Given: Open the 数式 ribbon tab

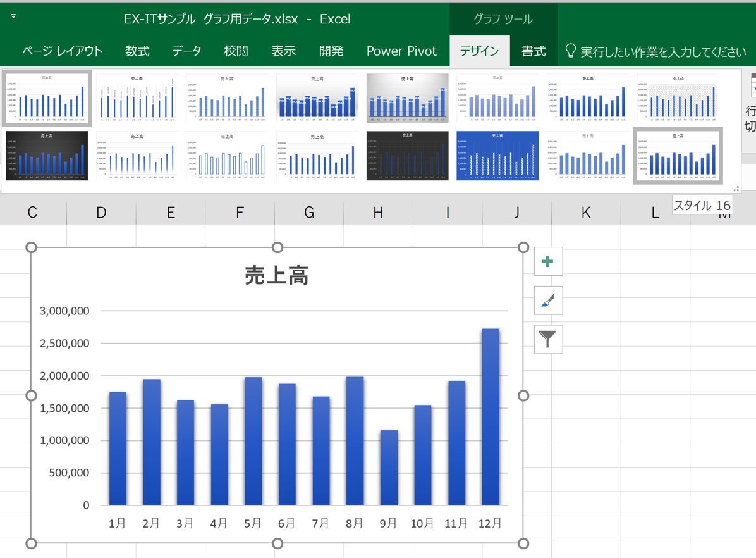Looking at the screenshot, I should 137,51.
